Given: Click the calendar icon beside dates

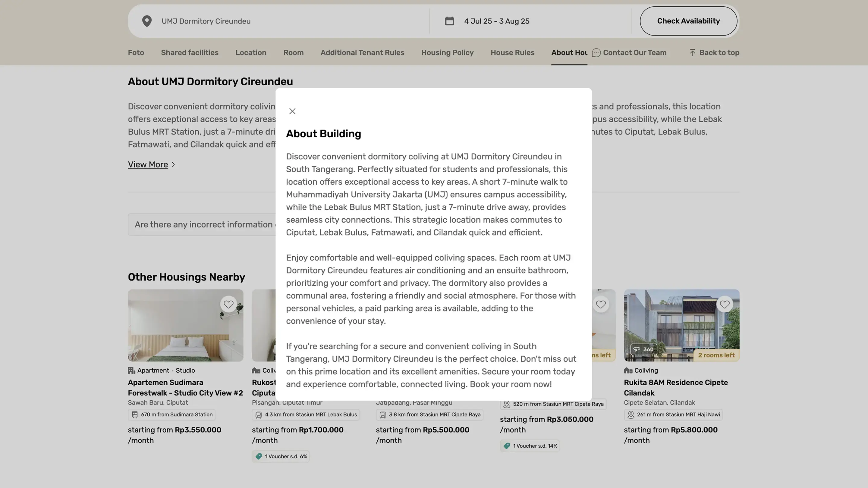Looking at the screenshot, I should [x=449, y=21].
